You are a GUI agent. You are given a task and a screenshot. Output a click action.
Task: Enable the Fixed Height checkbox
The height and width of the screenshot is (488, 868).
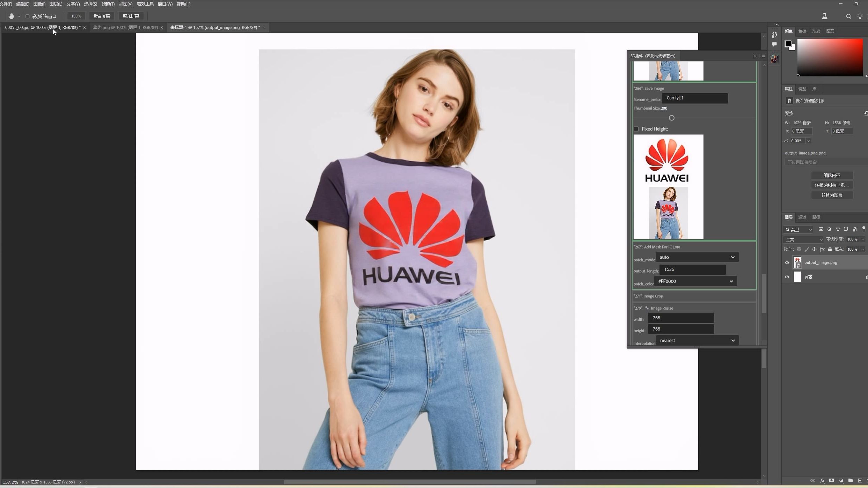(x=636, y=129)
